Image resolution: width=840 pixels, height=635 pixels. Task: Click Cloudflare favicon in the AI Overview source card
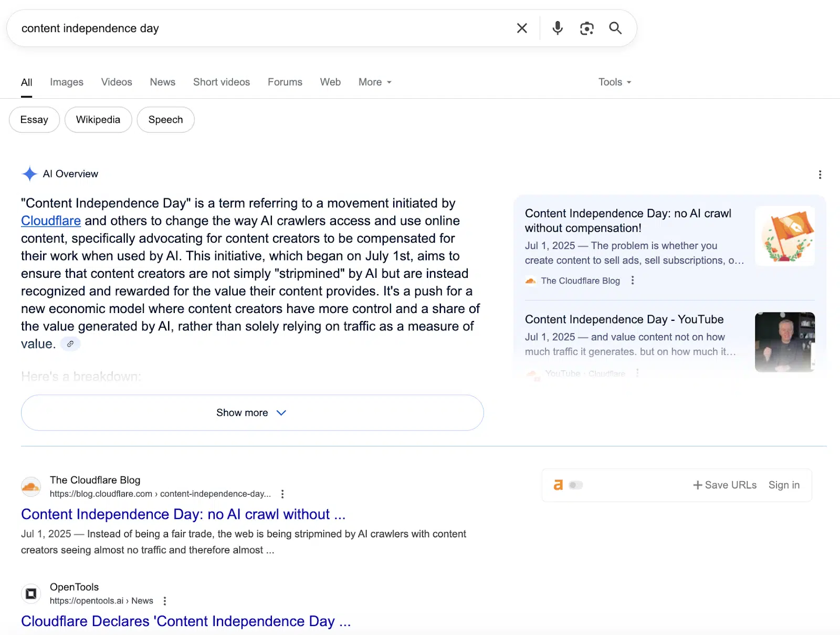pos(531,281)
